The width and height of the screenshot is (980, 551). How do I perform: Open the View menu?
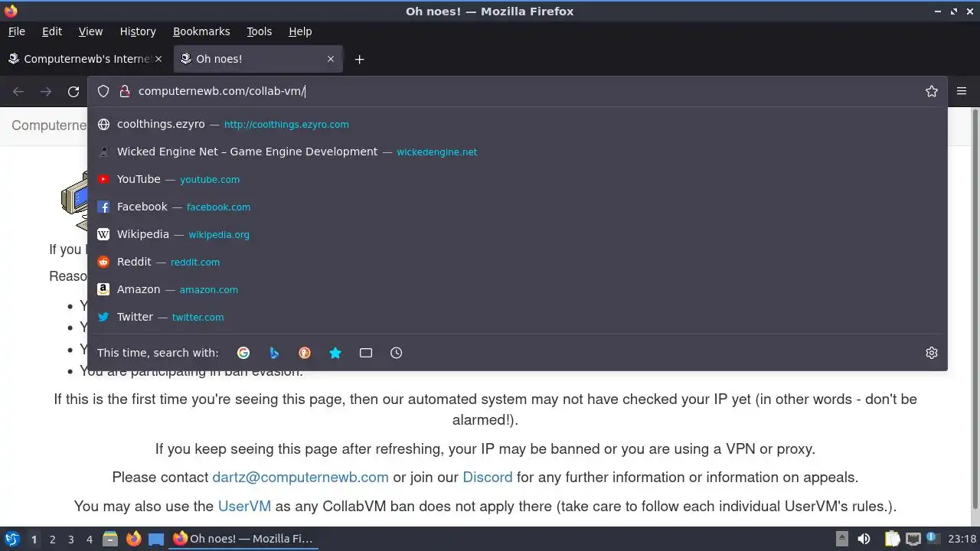tap(90, 31)
